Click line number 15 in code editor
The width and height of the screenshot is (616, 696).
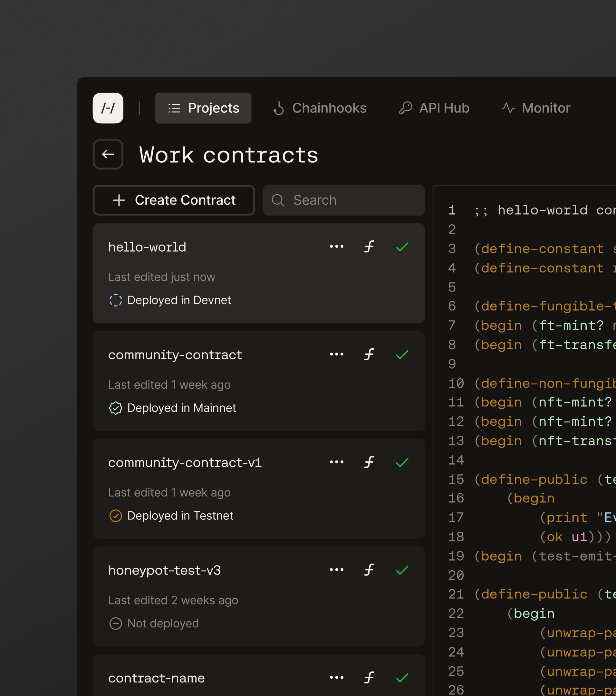456,479
